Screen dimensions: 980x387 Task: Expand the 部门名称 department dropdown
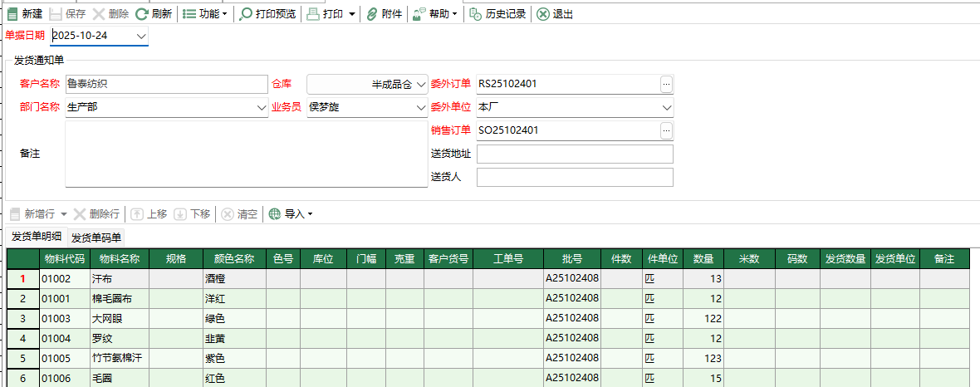pyautogui.click(x=262, y=107)
